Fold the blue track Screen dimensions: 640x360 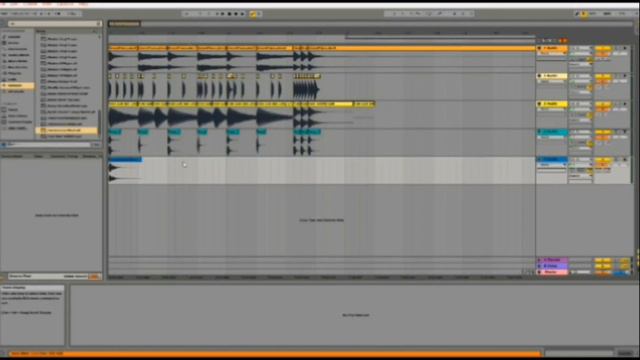[x=539, y=160]
